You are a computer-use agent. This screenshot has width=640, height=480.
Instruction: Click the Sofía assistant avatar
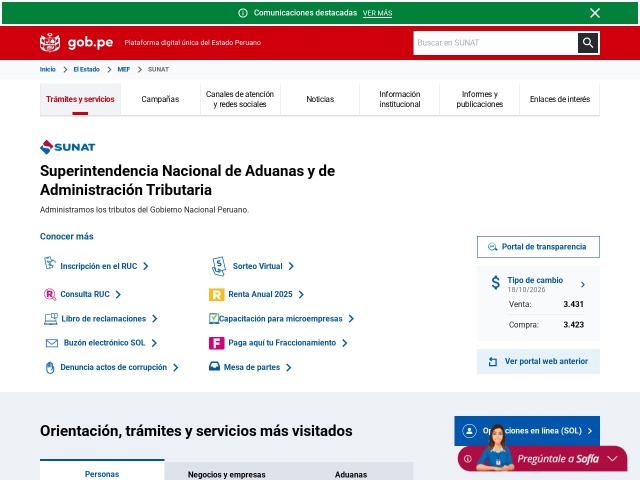tap(496, 448)
